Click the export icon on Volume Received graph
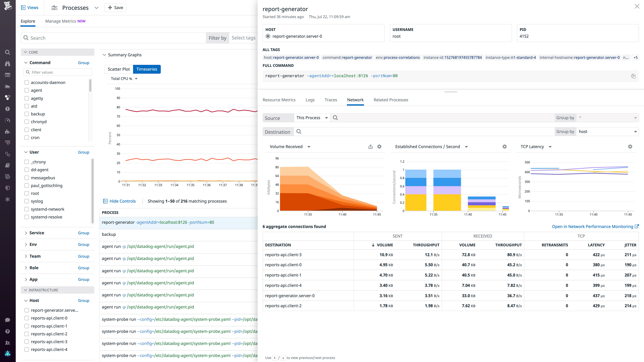 click(x=370, y=146)
